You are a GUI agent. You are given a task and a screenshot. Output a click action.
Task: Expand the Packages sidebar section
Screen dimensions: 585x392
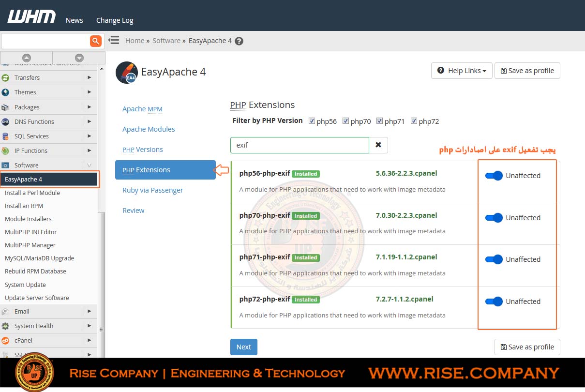90,107
